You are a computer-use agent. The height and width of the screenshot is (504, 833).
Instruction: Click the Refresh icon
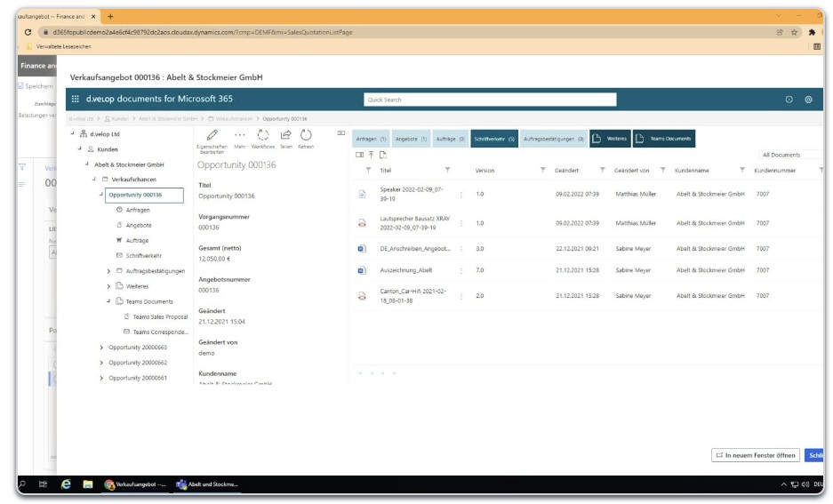click(306, 135)
